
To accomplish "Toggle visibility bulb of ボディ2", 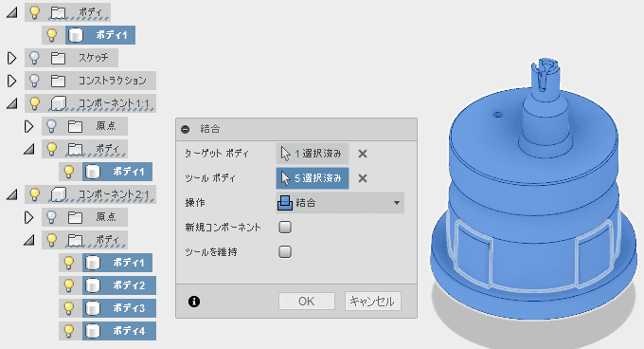I will pyautogui.click(x=68, y=285).
